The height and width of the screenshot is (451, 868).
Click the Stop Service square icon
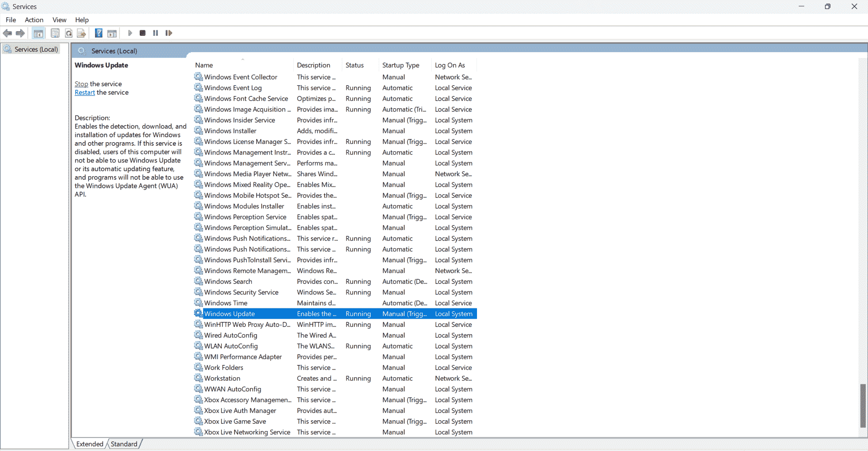point(143,33)
